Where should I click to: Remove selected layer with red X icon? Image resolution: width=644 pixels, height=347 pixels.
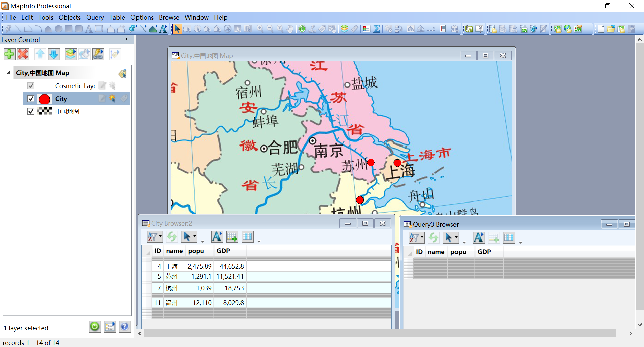[x=23, y=54]
